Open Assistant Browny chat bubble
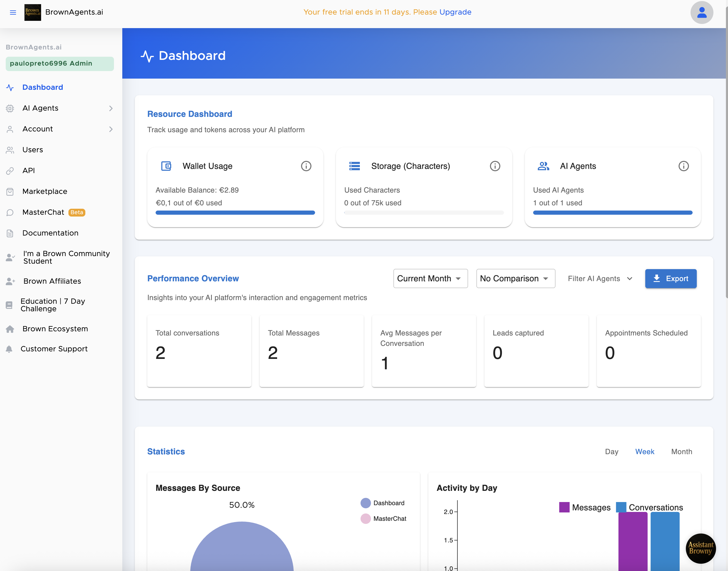Image resolution: width=728 pixels, height=571 pixels. [701, 548]
